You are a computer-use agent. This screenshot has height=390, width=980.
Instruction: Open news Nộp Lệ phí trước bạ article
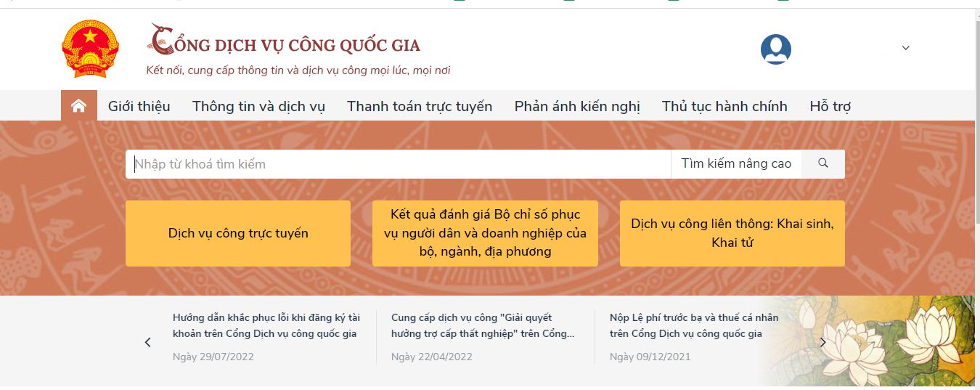point(694,325)
